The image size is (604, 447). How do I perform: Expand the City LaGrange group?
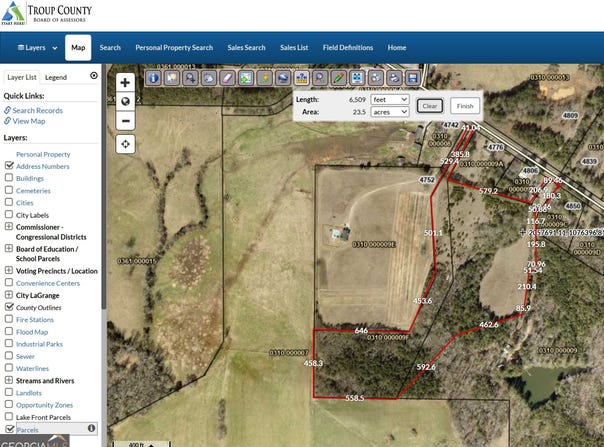click(x=9, y=295)
